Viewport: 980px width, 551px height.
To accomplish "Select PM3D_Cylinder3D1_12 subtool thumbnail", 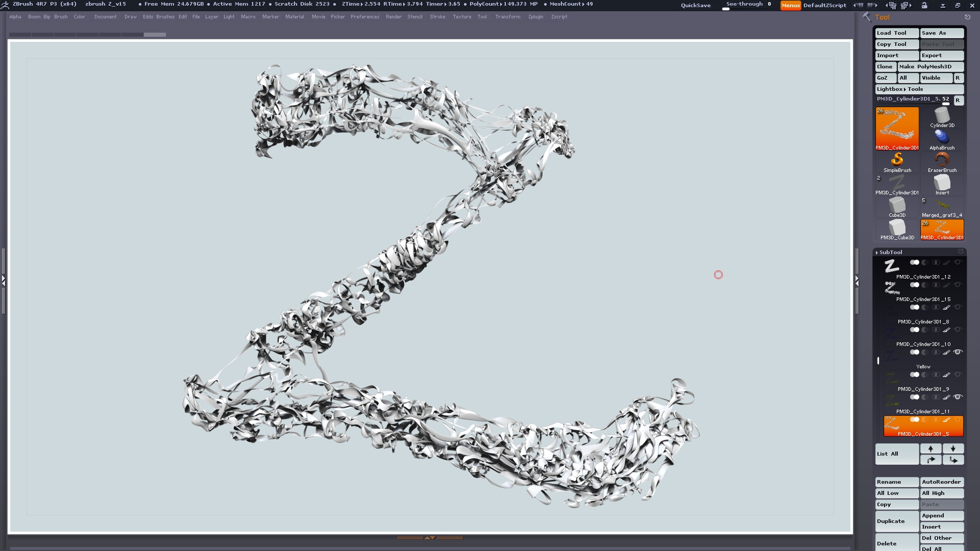I will point(891,266).
